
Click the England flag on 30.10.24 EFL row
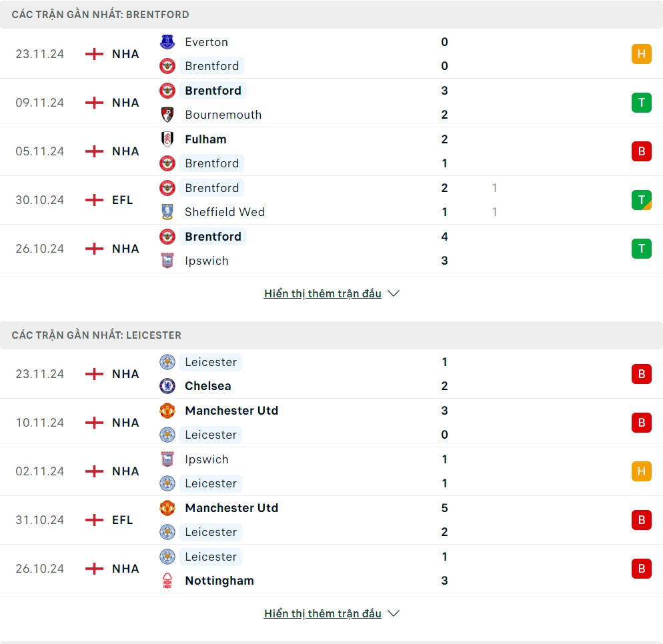pos(95,200)
